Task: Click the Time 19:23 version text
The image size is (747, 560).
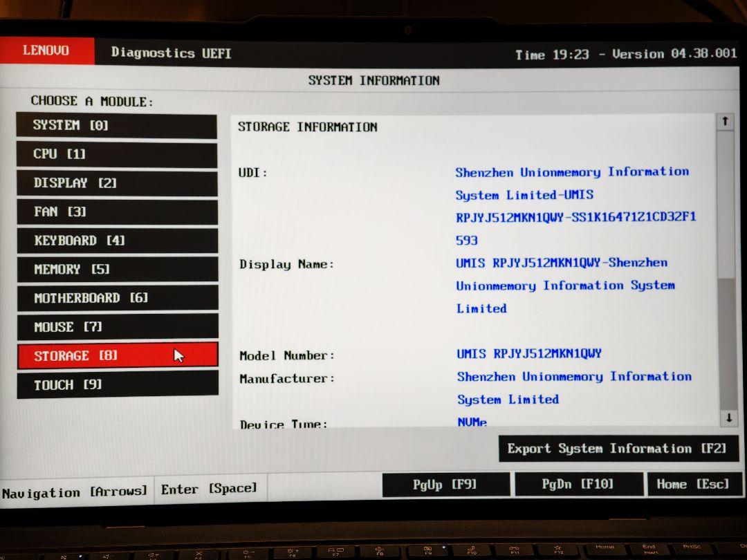Action: tap(626, 55)
